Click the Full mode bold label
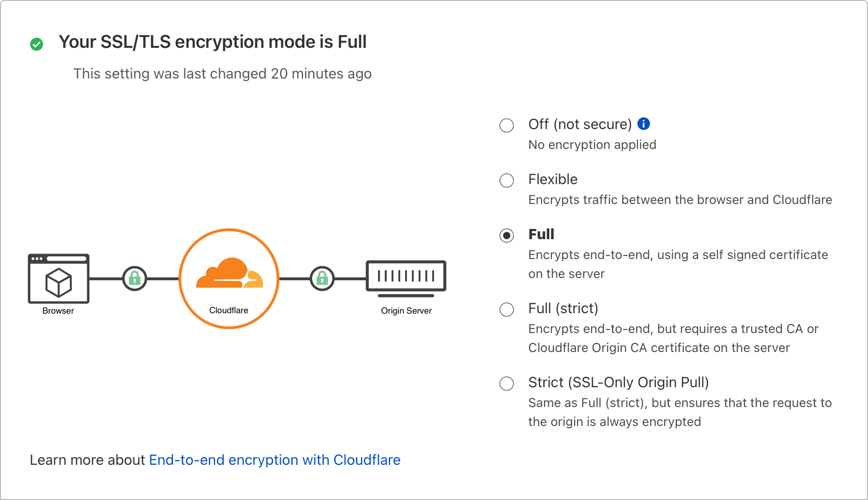868x500 pixels. pyautogui.click(x=541, y=234)
